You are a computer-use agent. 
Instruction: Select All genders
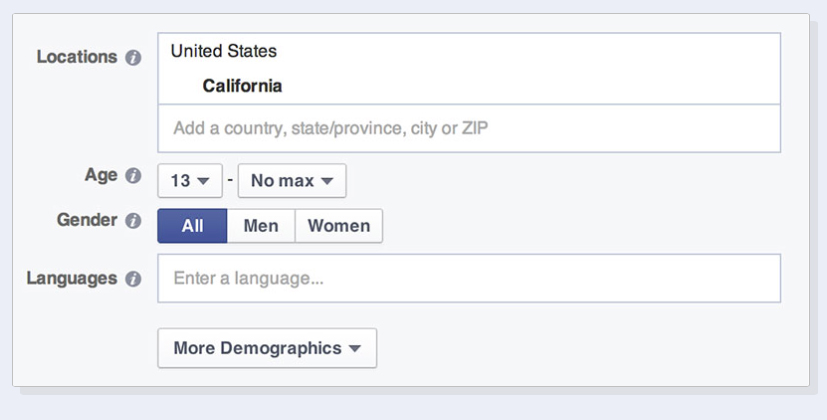tap(192, 226)
